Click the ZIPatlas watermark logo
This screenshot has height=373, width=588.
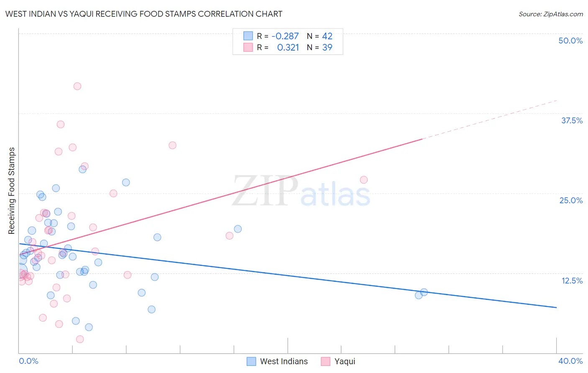301,191
